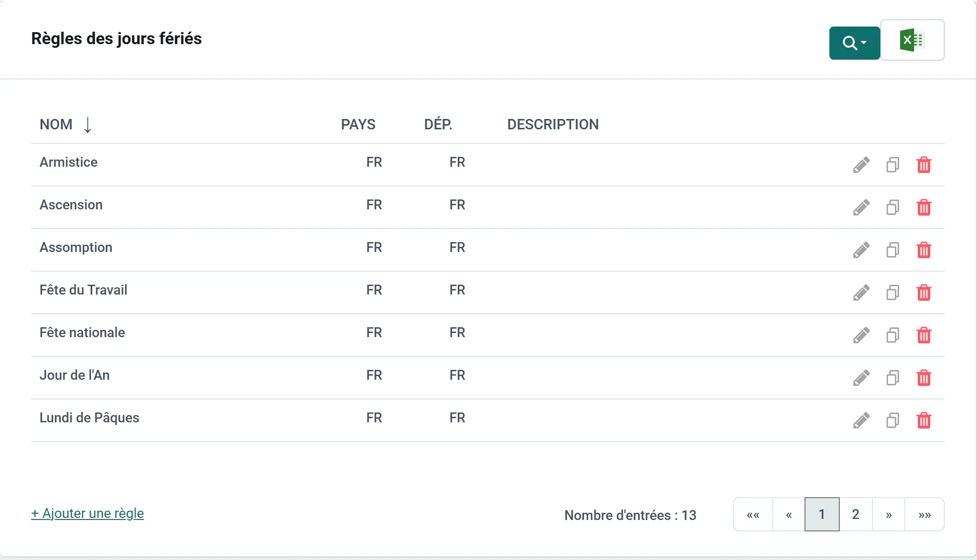This screenshot has width=977, height=560.
Task: Delete the Armistice rule
Action: point(923,165)
